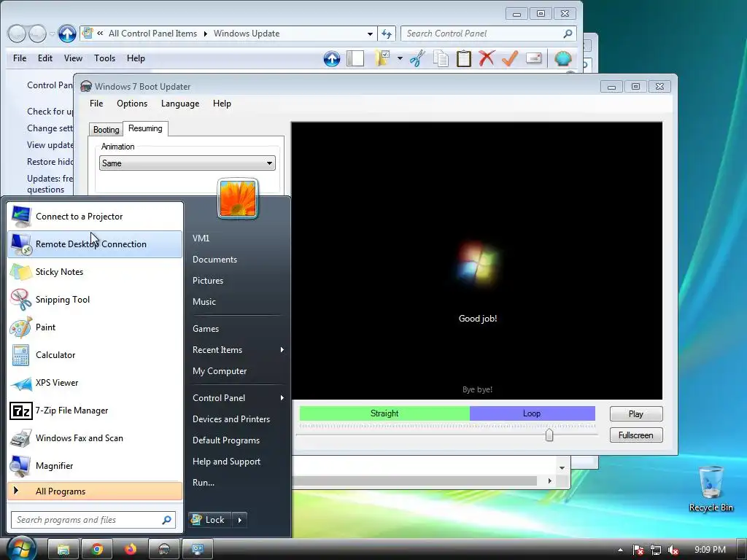
Task: Click the green Straight timeline segment
Action: click(x=384, y=413)
